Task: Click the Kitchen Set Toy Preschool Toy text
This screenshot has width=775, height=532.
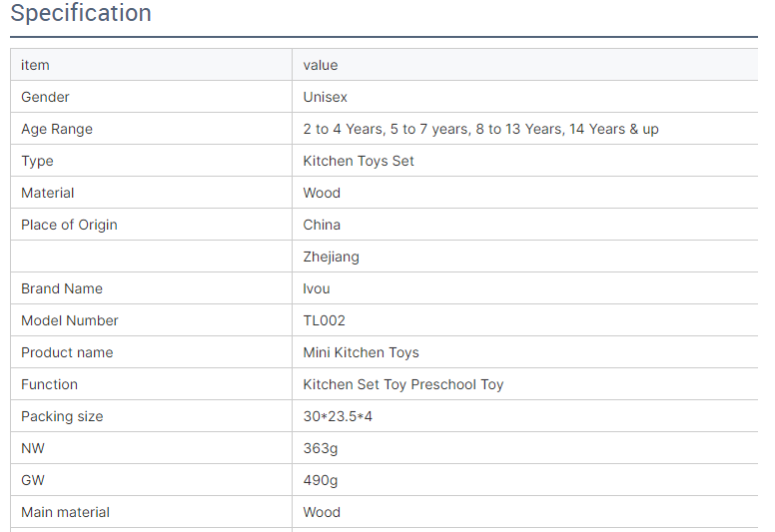Action: click(x=403, y=384)
